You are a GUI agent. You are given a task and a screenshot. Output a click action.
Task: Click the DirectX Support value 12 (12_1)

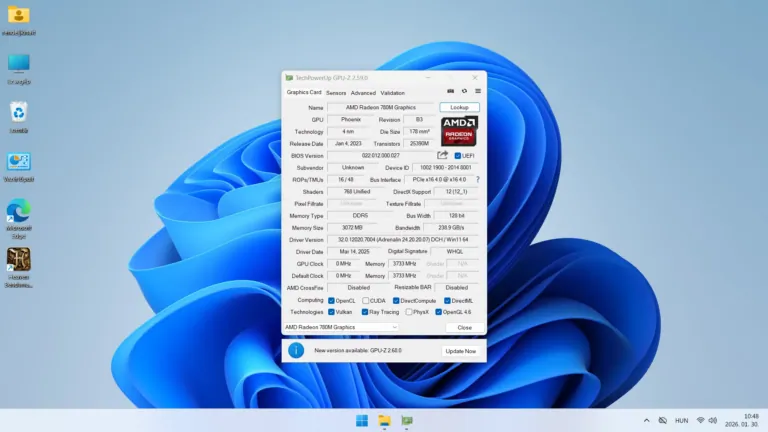click(456, 192)
